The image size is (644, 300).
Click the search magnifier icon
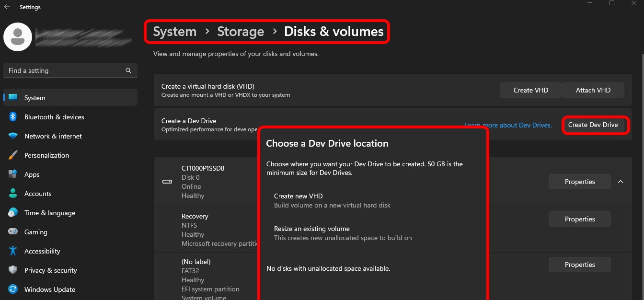128,70
